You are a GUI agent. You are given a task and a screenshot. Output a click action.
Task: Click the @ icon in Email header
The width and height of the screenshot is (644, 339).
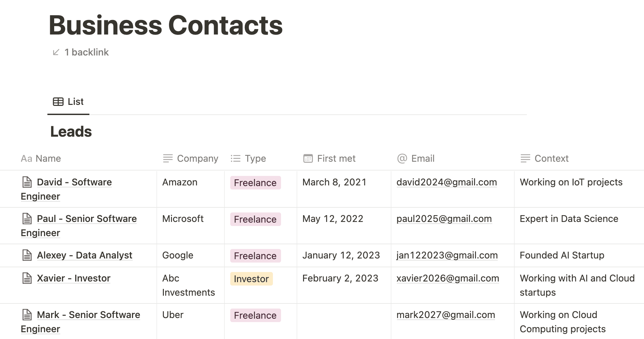click(402, 158)
